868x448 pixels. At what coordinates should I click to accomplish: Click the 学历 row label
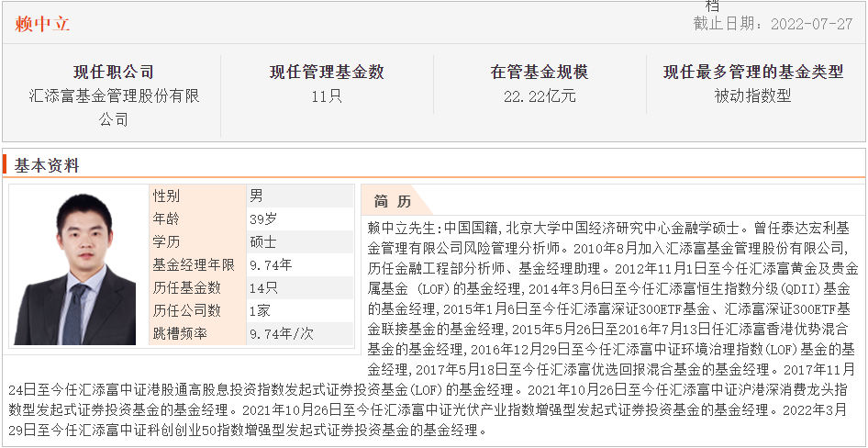point(166,242)
